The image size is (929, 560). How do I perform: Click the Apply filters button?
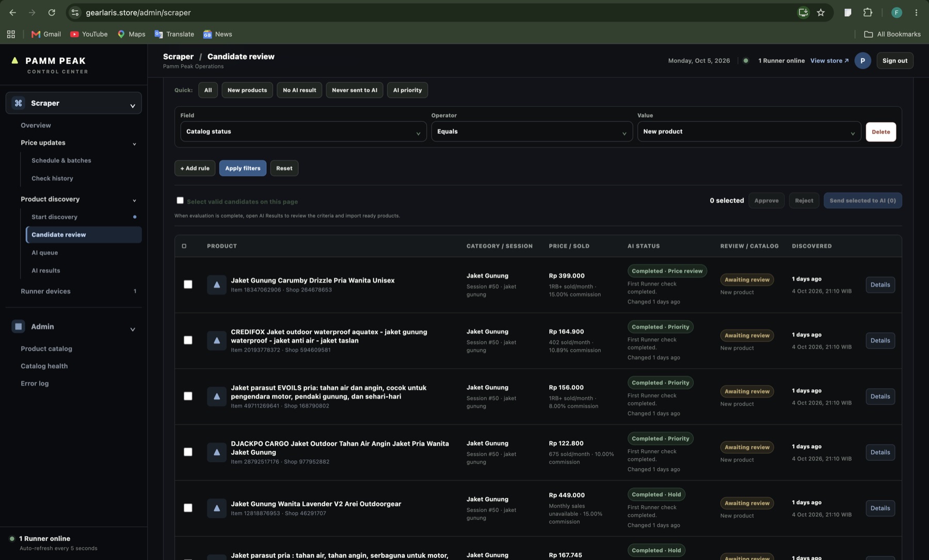click(243, 168)
